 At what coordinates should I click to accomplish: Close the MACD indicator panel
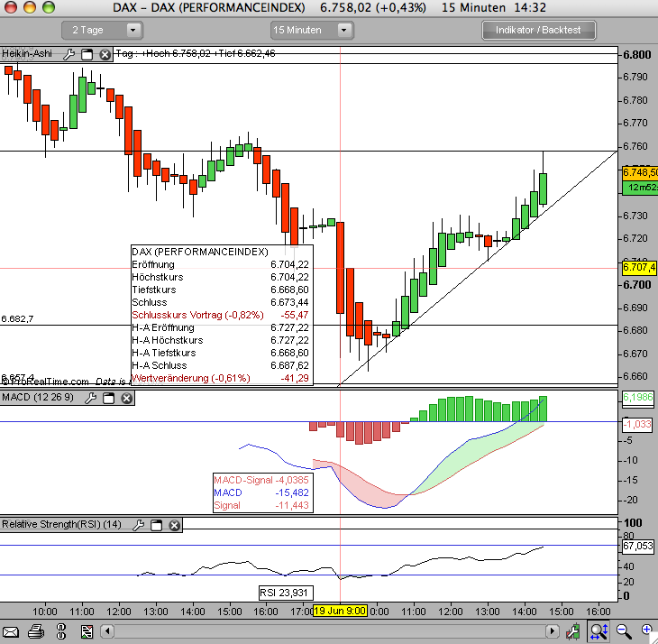(x=127, y=398)
